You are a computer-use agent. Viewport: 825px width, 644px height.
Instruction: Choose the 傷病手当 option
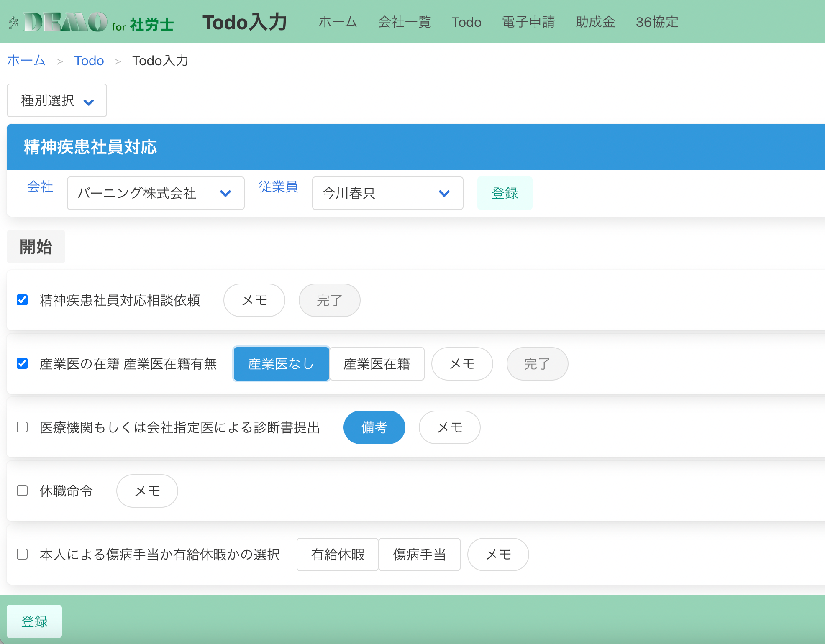point(419,555)
